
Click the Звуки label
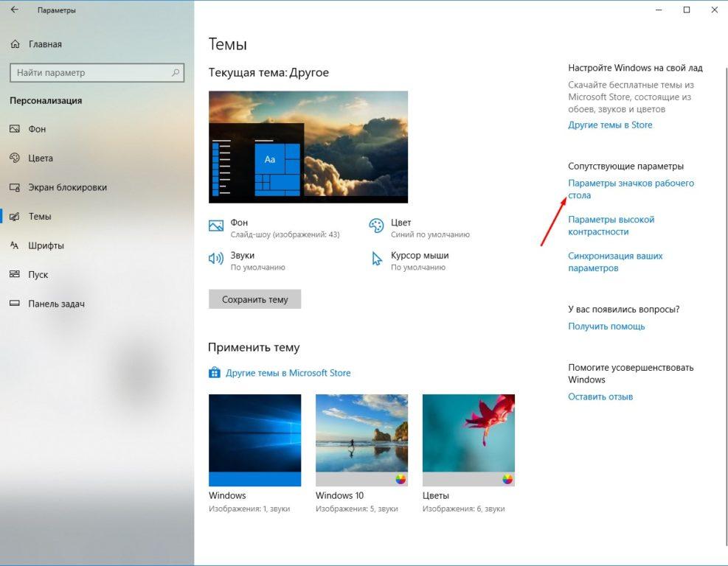pyautogui.click(x=243, y=255)
